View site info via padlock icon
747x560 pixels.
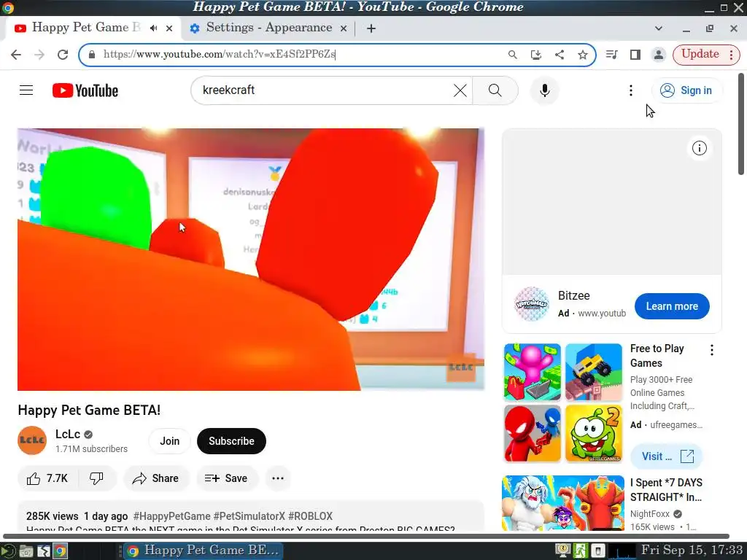pyautogui.click(x=92, y=55)
